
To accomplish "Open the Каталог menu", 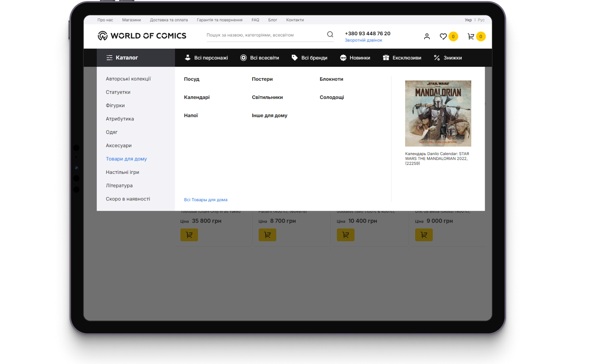I will pyautogui.click(x=136, y=58).
